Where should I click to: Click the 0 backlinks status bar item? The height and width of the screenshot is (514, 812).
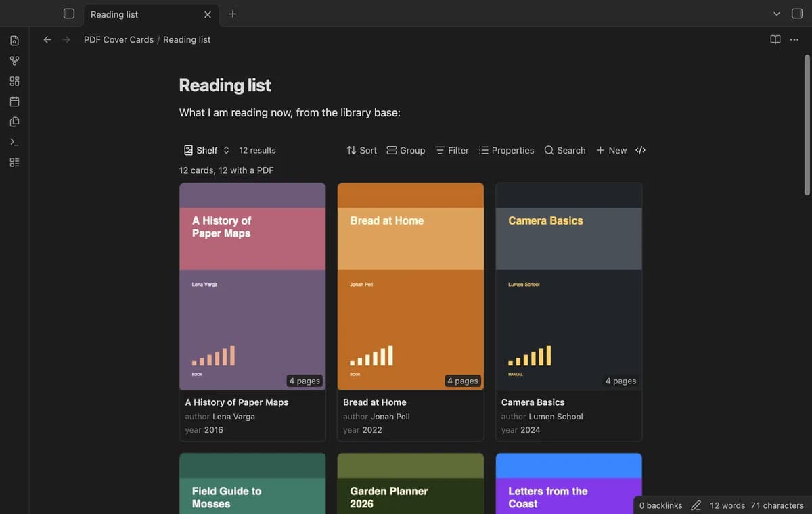coord(661,505)
